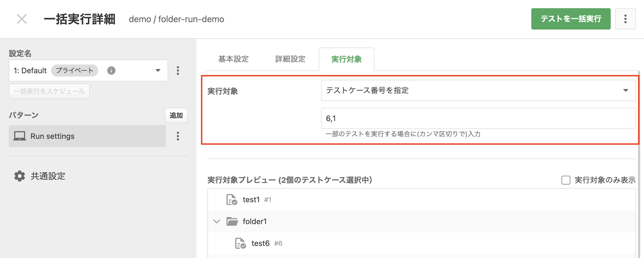Select test1 #1 in the preview list
644x258 pixels.
tap(422, 200)
